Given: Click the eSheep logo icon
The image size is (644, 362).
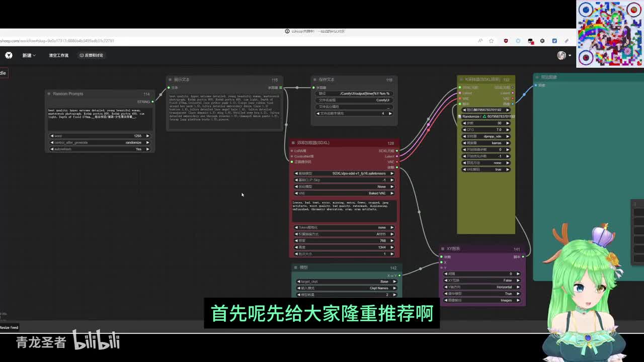Looking at the screenshot, I should (9, 55).
